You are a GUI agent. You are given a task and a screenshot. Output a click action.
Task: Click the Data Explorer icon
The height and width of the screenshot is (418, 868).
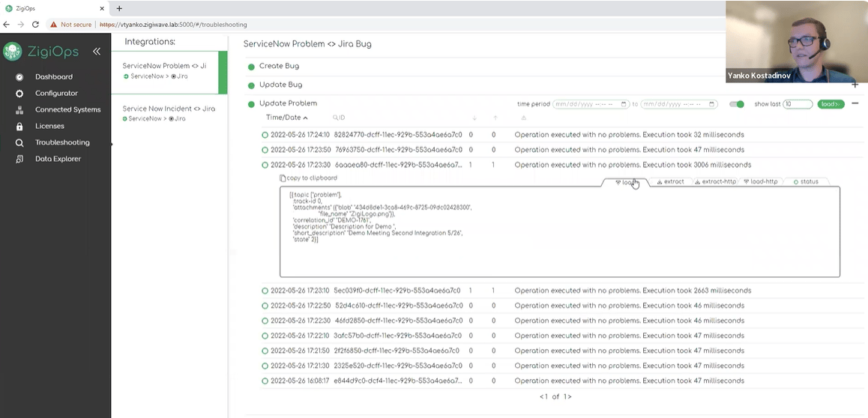19,160
